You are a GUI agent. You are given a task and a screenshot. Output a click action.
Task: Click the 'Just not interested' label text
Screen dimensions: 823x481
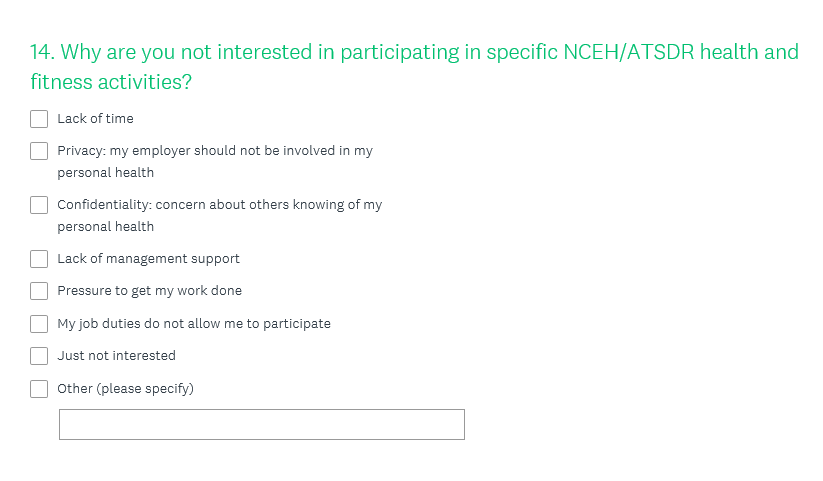point(116,356)
